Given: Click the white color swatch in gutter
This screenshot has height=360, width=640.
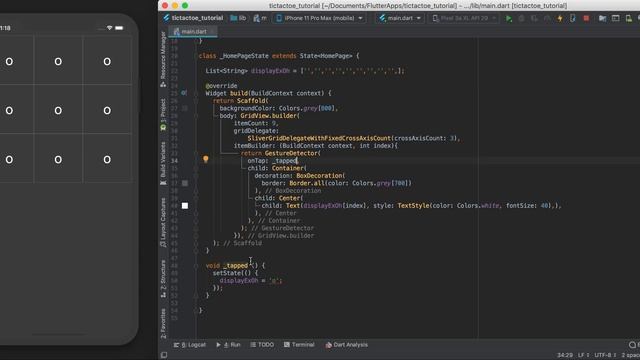Looking at the screenshot, I should click(185, 206).
